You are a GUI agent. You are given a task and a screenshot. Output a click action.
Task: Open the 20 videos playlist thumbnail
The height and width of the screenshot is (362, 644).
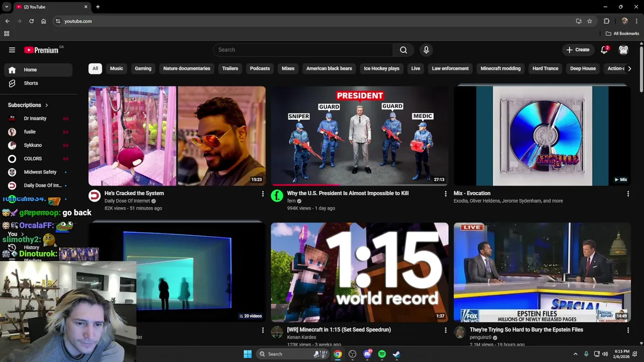tap(177, 272)
